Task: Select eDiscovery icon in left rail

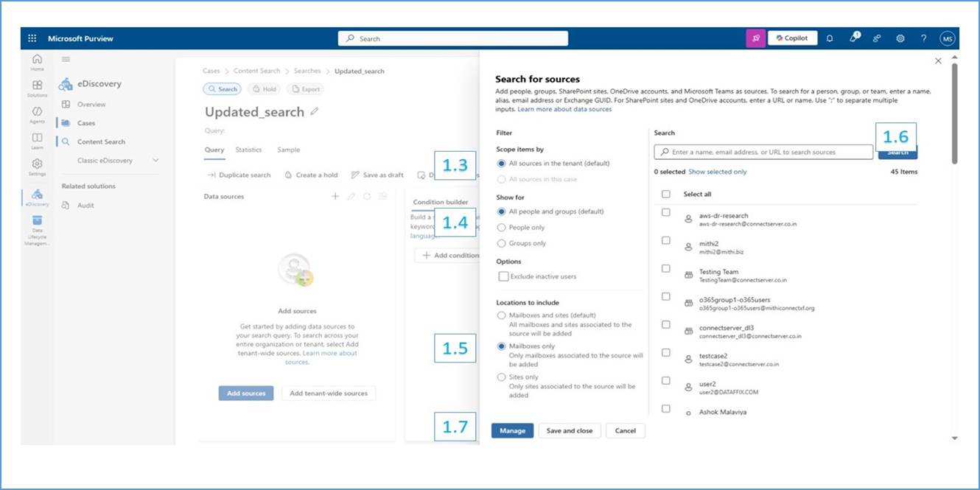Action: 37,197
